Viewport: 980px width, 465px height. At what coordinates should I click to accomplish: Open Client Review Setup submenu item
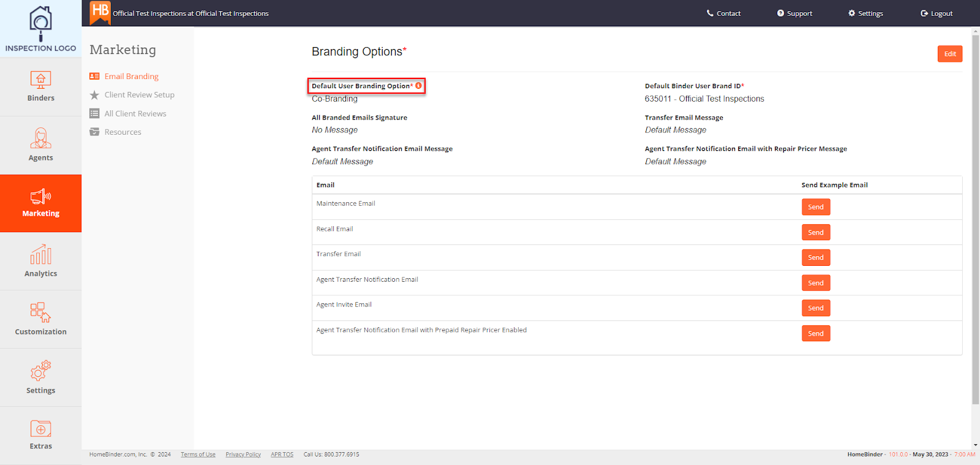click(x=139, y=95)
